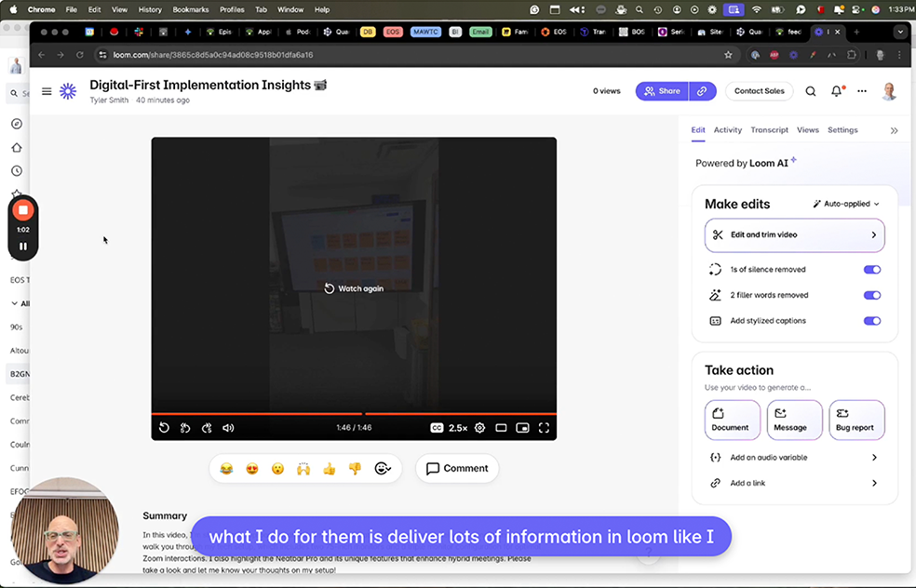The width and height of the screenshot is (916, 588).
Task: Bookmark the page with the star icon
Action: point(728,55)
